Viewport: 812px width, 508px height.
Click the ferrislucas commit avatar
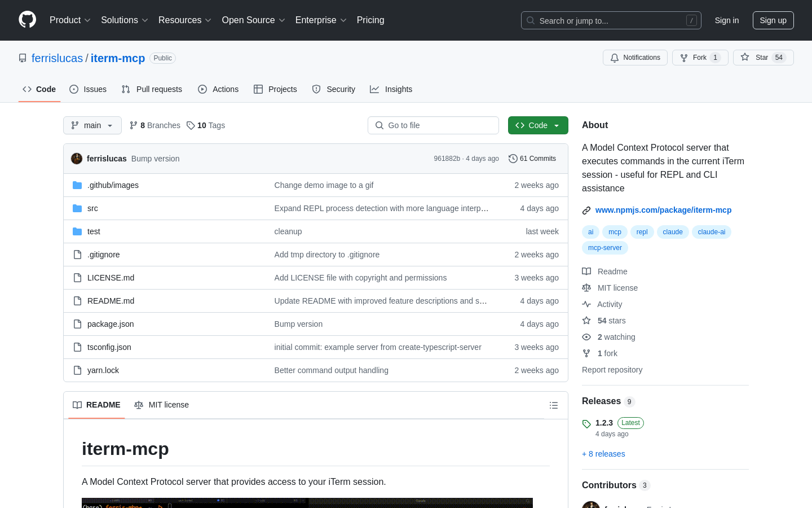(77, 159)
